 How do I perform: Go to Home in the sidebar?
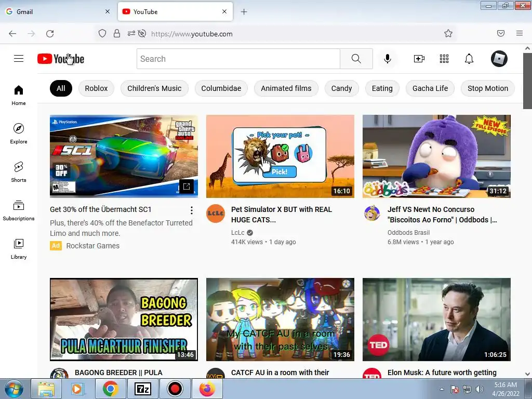click(x=19, y=96)
